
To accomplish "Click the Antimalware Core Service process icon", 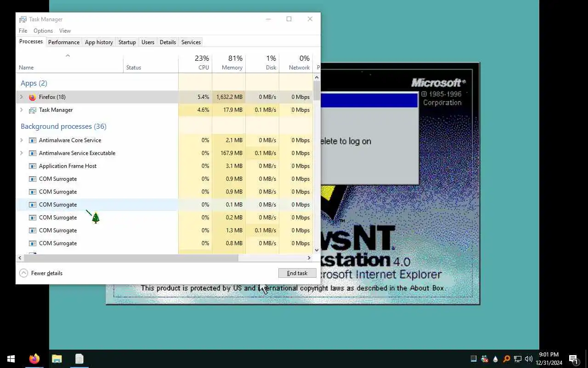I will point(32,140).
